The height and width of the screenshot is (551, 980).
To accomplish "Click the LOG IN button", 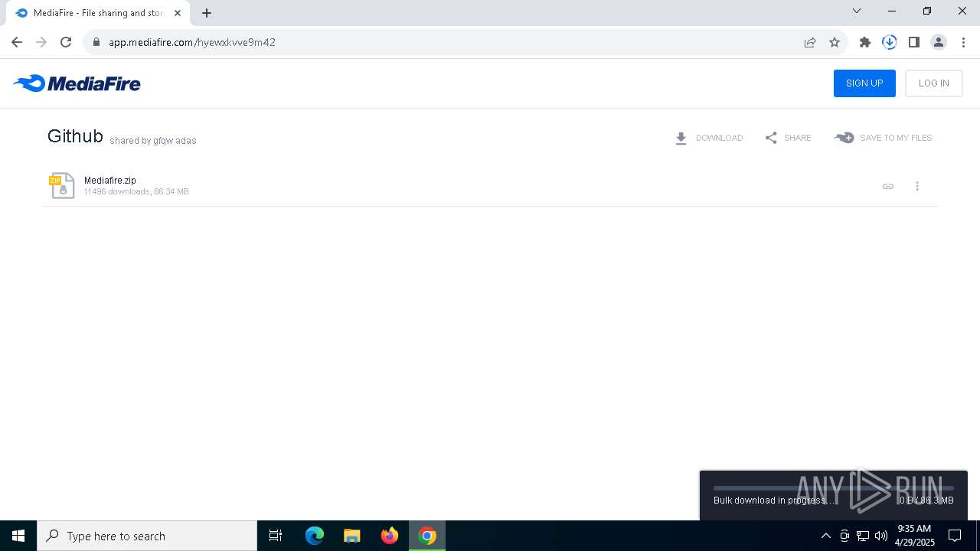I will point(933,83).
